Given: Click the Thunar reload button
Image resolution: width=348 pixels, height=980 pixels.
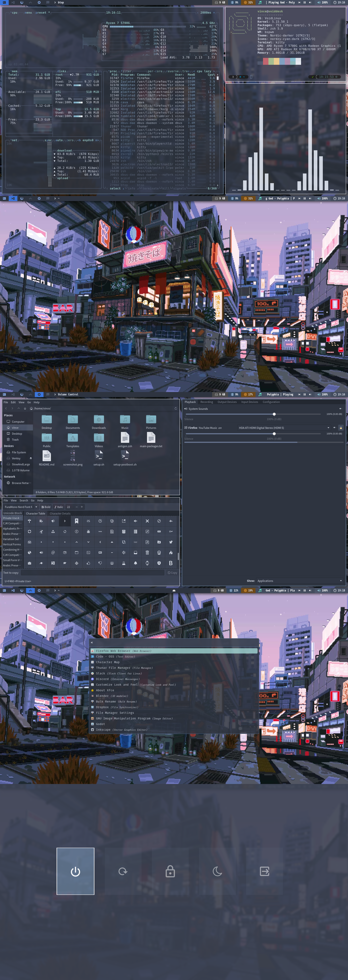Looking at the screenshot, I should pyautogui.click(x=175, y=409).
